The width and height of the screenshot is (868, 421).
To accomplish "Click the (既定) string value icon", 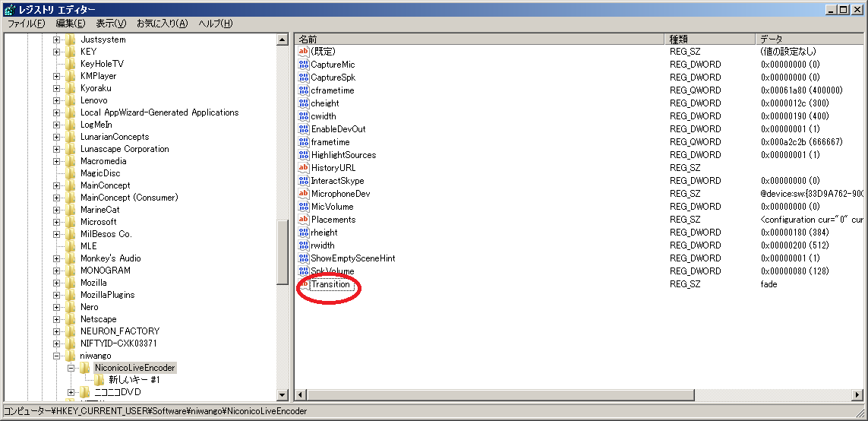I will (303, 51).
